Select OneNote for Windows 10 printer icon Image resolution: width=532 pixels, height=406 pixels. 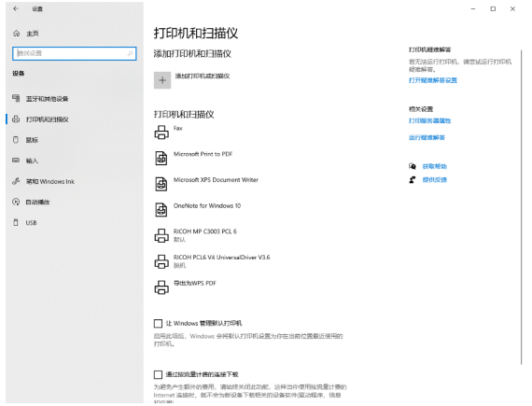point(161,210)
